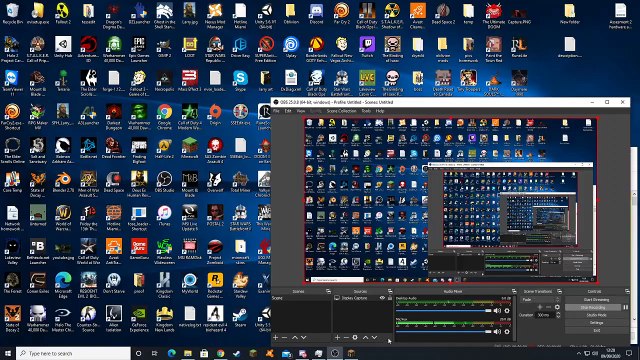640x360 pixels.
Task: Select the Minecraft desktop shortcut
Action: pos(190,149)
